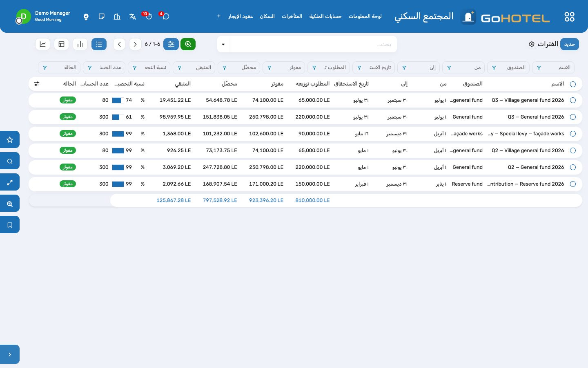
Task: Select the Reserve fund 2026 row checkbox
Action: (573, 184)
